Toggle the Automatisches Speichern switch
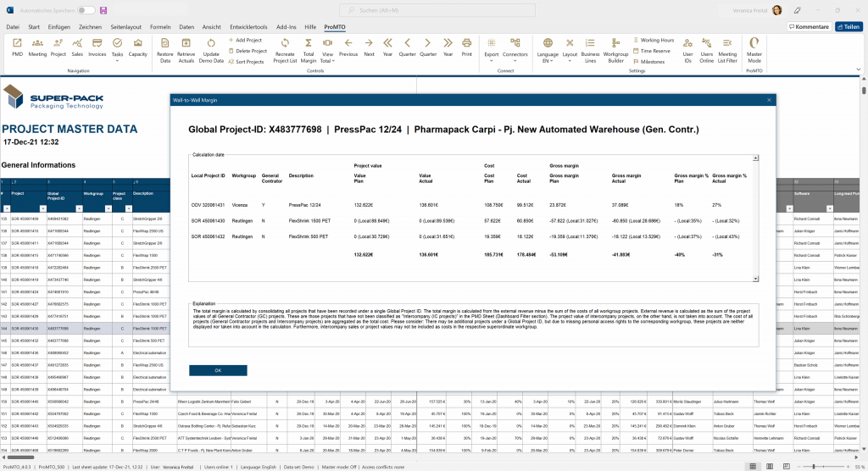This screenshot has height=471, width=868. coord(86,10)
